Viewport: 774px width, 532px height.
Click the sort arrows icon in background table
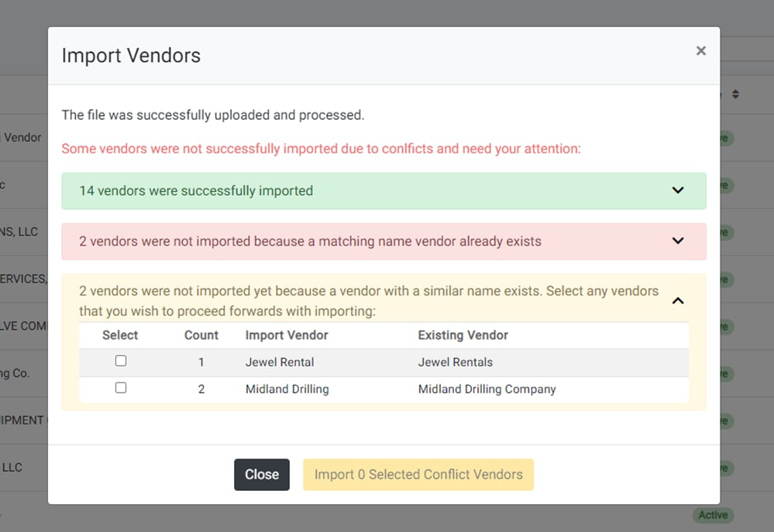(735, 94)
